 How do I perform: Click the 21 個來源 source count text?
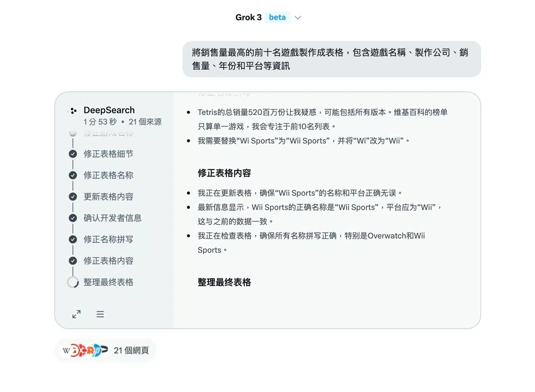click(x=145, y=122)
